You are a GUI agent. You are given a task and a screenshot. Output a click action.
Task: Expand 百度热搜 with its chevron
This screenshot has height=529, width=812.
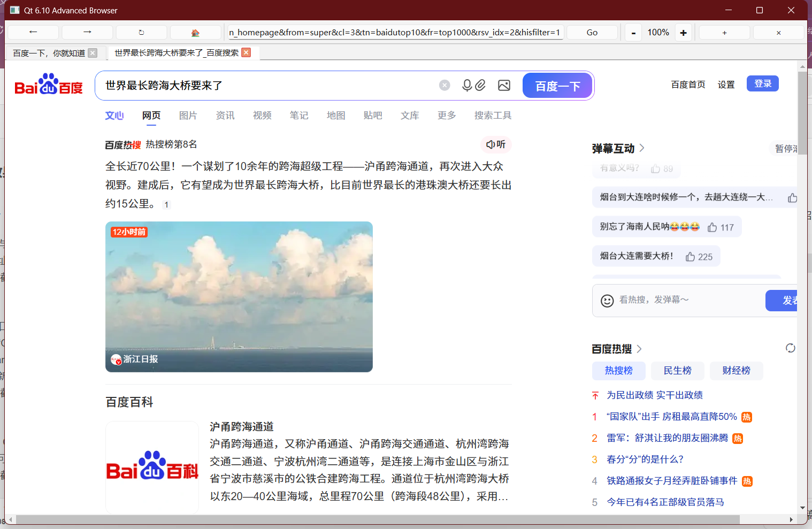pos(639,349)
